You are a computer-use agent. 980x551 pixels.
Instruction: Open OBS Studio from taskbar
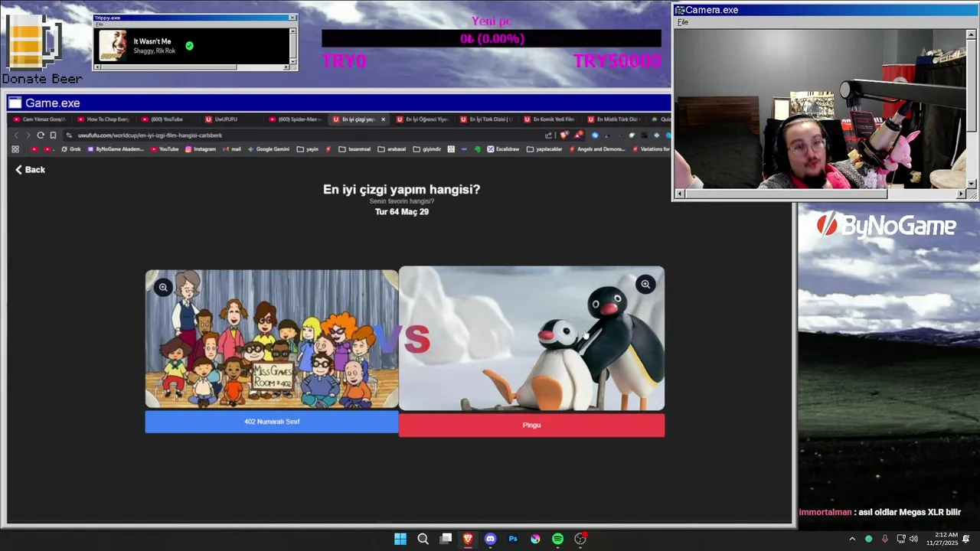[x=580, y=539]
